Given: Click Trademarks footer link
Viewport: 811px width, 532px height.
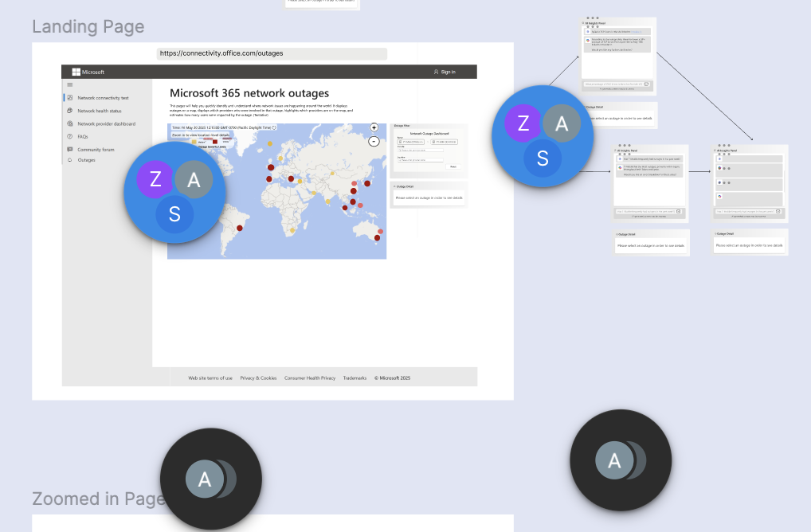Looking at the screenshot, I should point(355,378).
